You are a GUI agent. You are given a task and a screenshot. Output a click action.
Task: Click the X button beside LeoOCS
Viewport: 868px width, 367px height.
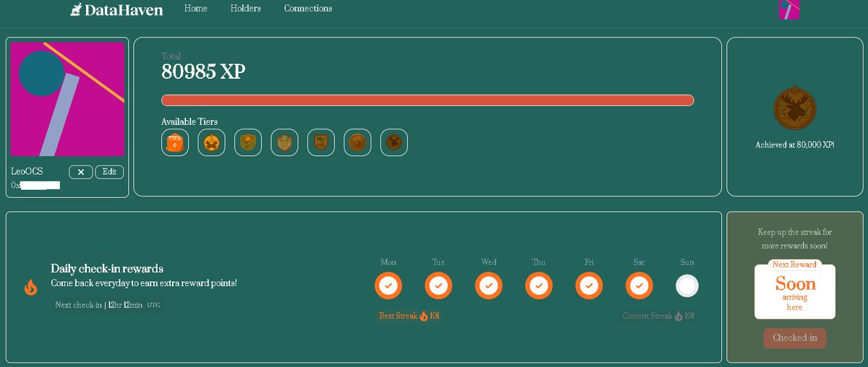(x=81, y=172)
